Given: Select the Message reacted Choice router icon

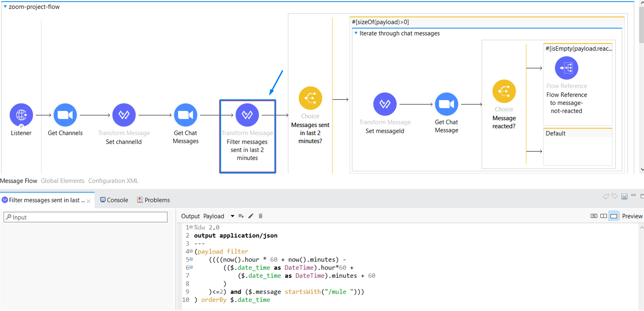Looking at the screenshot, I should click(504, 91).
